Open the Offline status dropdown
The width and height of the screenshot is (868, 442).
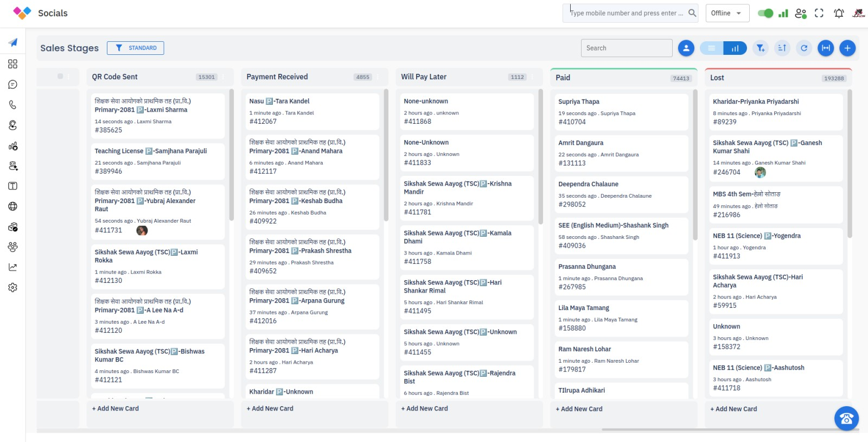click(x=727, y=13)
